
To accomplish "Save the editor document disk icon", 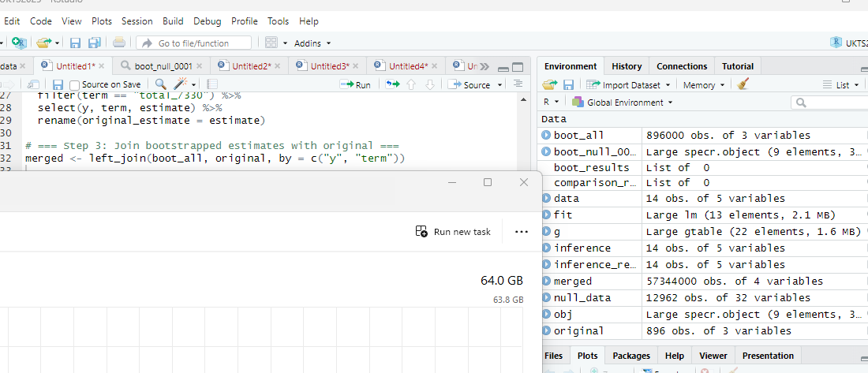I will tap(58, 84).
